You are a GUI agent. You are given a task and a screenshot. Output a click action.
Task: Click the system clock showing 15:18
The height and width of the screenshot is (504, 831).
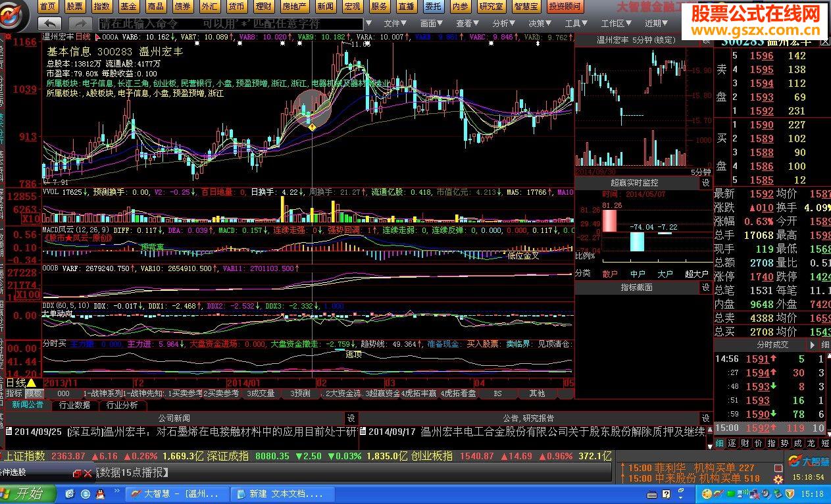click(x=813, y=493)
